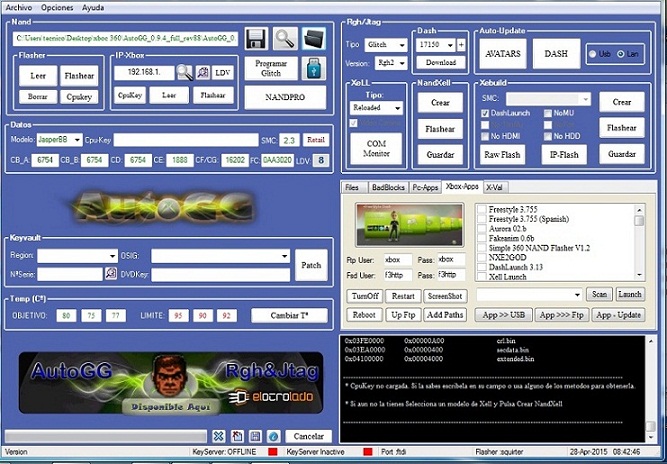Click the small floppy save-log icon near Cancelar

255,436
